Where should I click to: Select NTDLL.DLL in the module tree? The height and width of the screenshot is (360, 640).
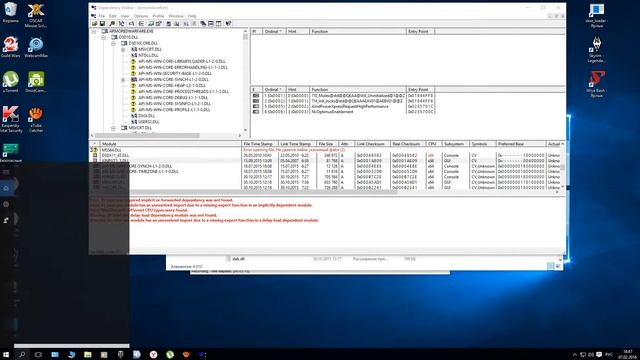point(148,55)
